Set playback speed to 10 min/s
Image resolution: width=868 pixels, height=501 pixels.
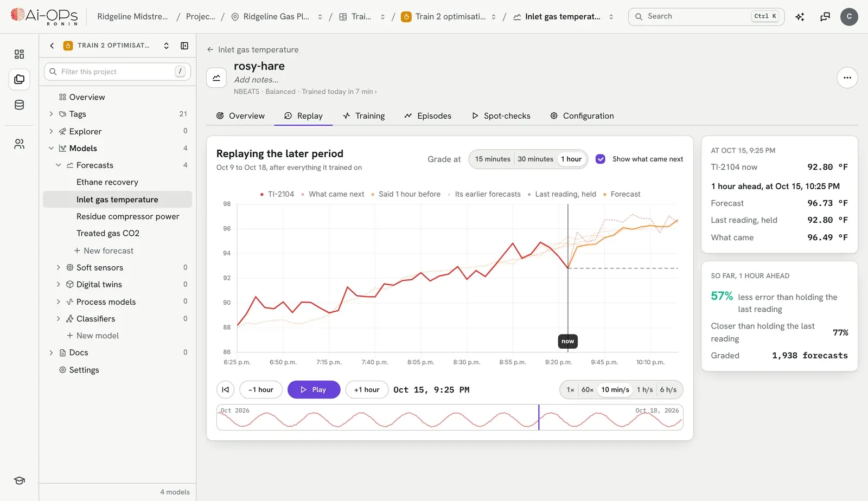(615, 390)
